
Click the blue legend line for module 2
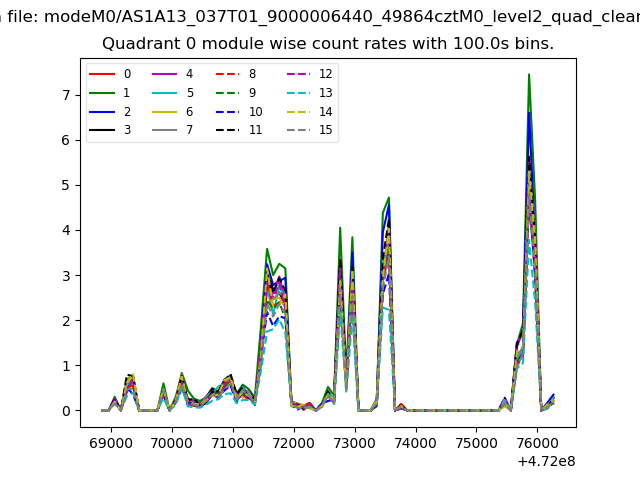(103, 112)
